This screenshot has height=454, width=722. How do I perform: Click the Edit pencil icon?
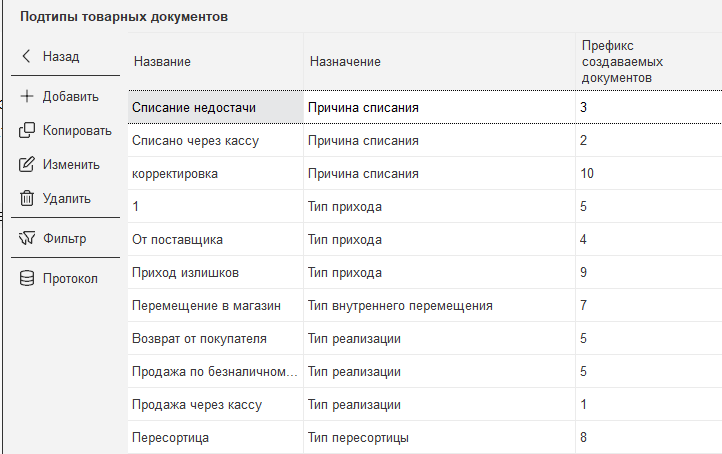coord(27,165)
